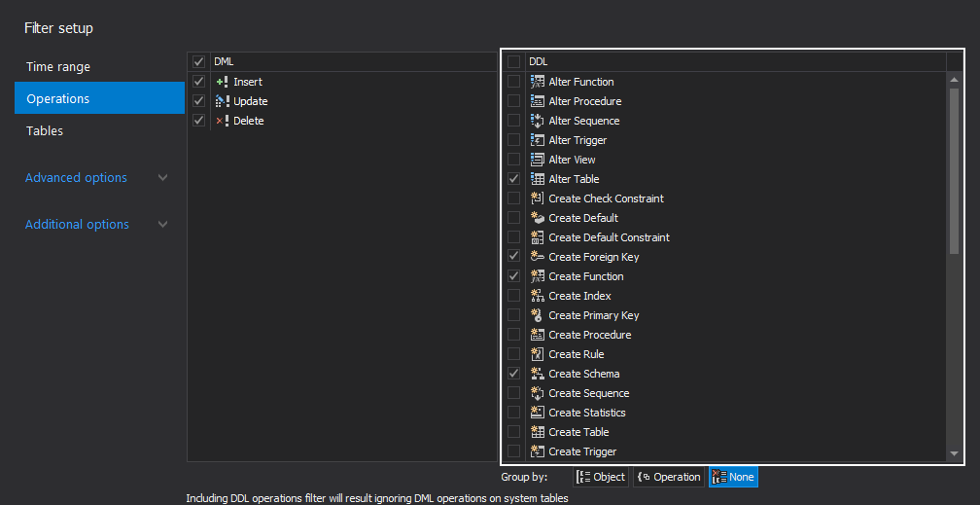
Task: Set grouping to None
Action: point(733,477)
